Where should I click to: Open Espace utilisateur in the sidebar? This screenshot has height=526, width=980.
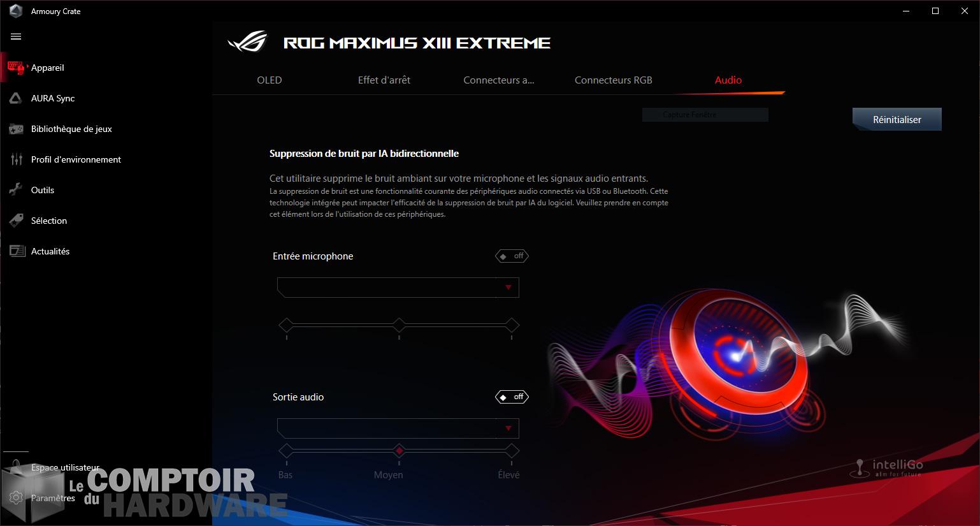coord(65,467)
